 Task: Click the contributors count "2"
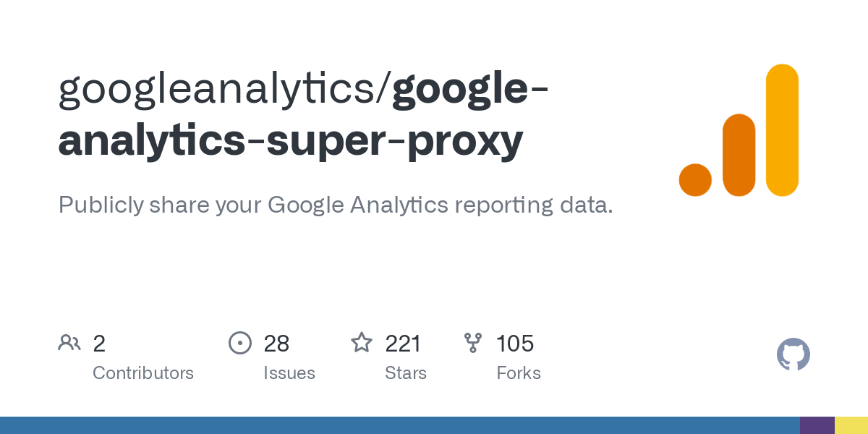99,344
